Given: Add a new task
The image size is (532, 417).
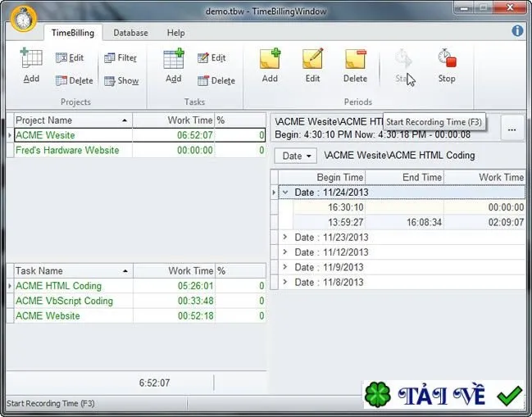Looking at the screenshot, I should (174, 66).
